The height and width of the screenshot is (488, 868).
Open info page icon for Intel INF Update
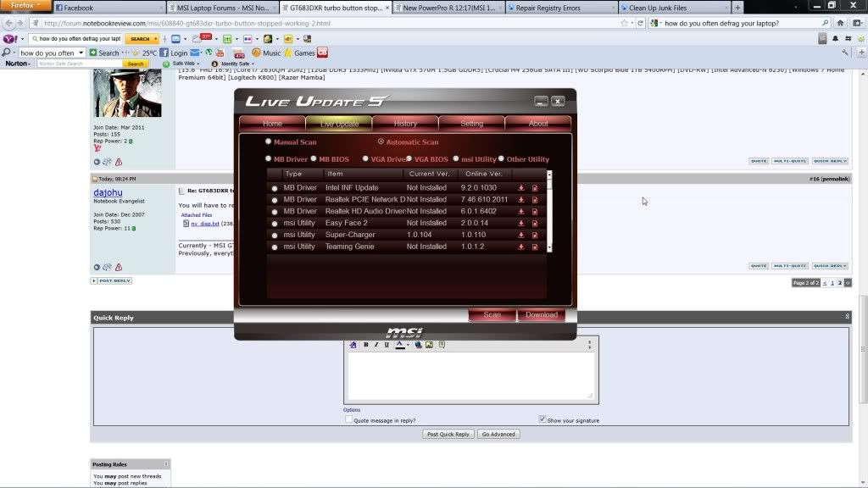coord(535,188)
